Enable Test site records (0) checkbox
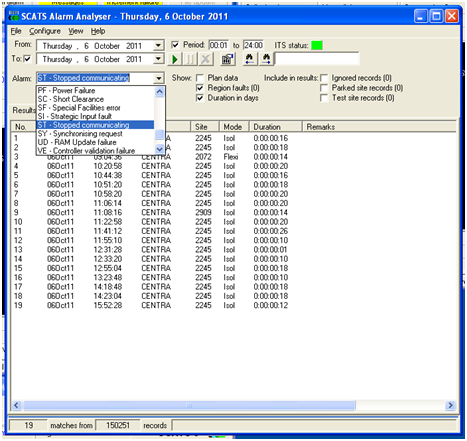Viewport: 467px width, 441px height. pos(324,98)
